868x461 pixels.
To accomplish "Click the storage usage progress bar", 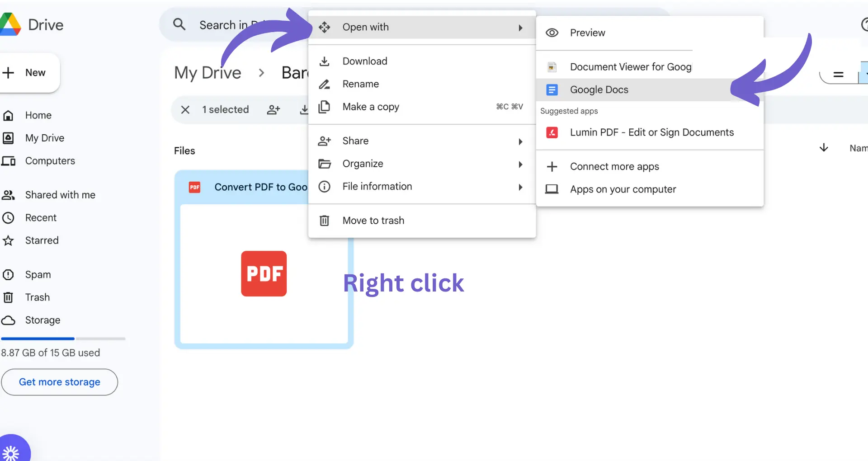I will (63, 339).
